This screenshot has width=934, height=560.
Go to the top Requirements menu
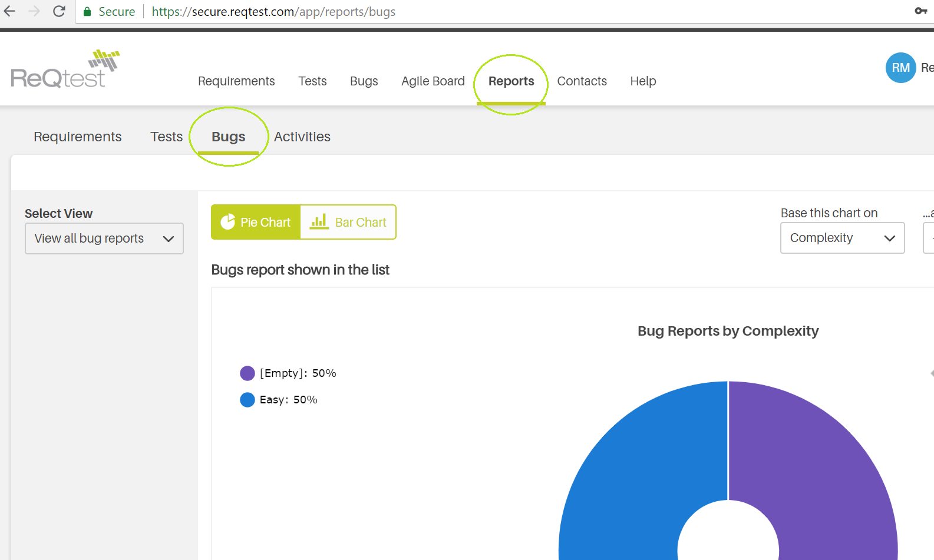pyautogui.click(x=236, y=81)
